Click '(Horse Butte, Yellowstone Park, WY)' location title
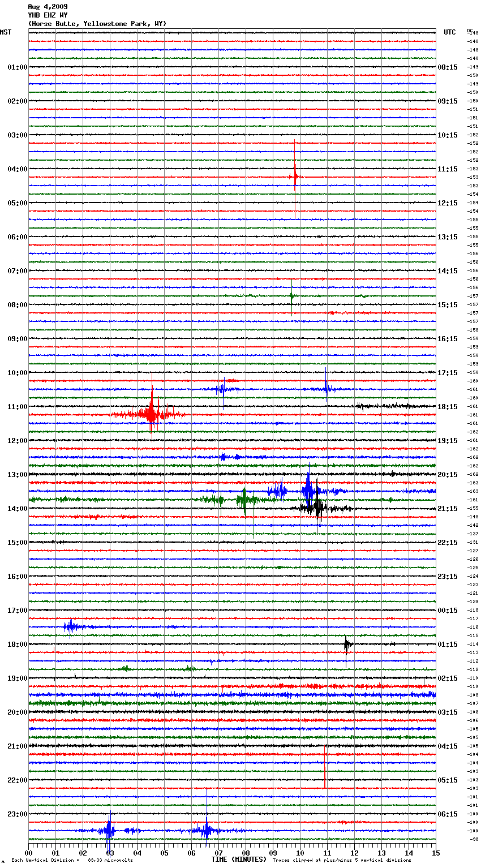 click(x=97, y=24)
